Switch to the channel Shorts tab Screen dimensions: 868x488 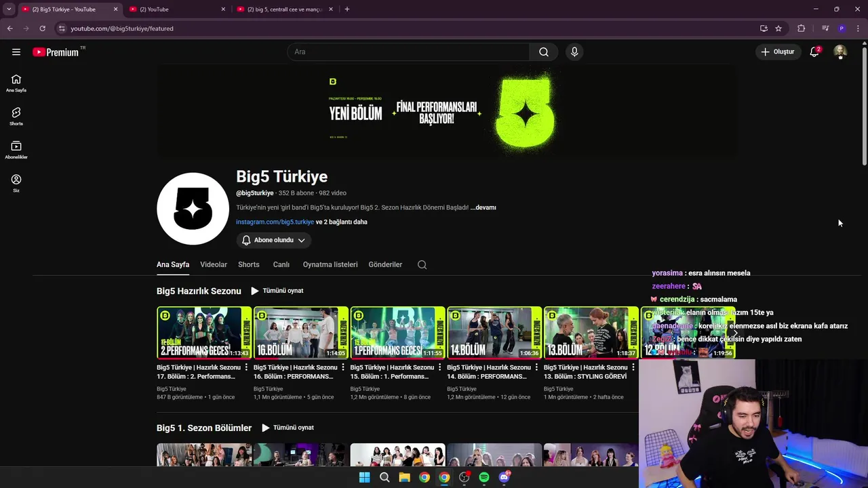click(249, 264)
